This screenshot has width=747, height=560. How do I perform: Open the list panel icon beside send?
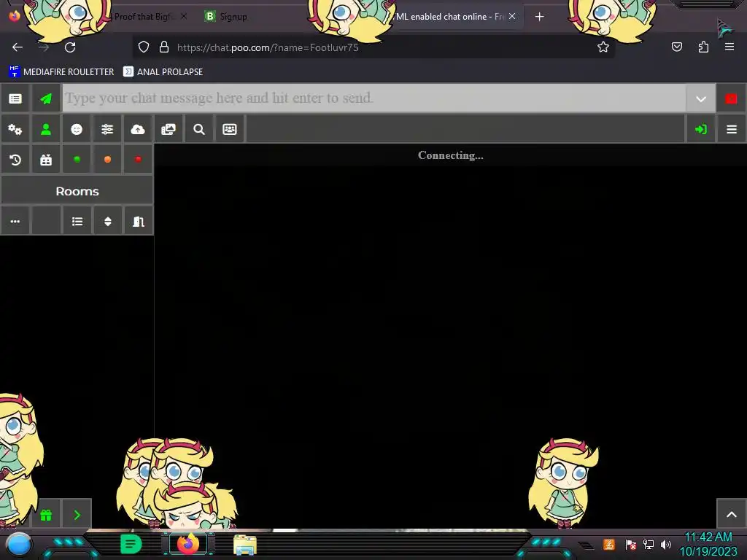pos(15,98)
